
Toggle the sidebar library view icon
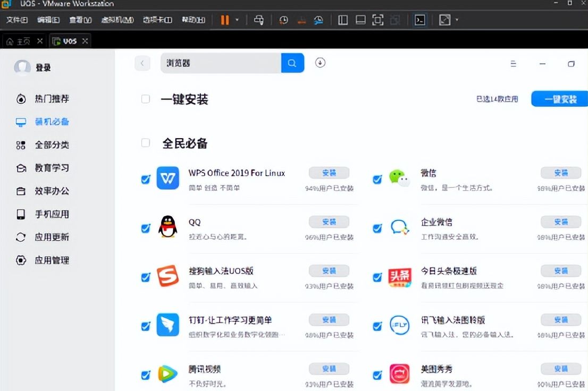coord(343,20)
